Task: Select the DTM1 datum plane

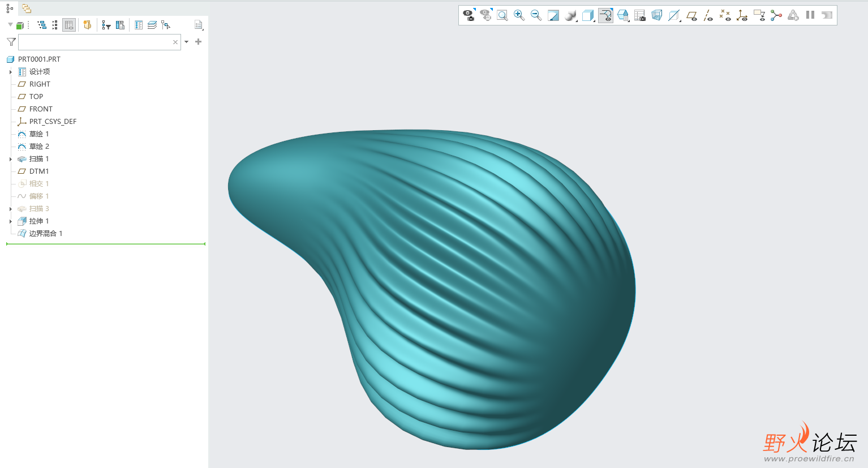Action: tap(39, 171)
